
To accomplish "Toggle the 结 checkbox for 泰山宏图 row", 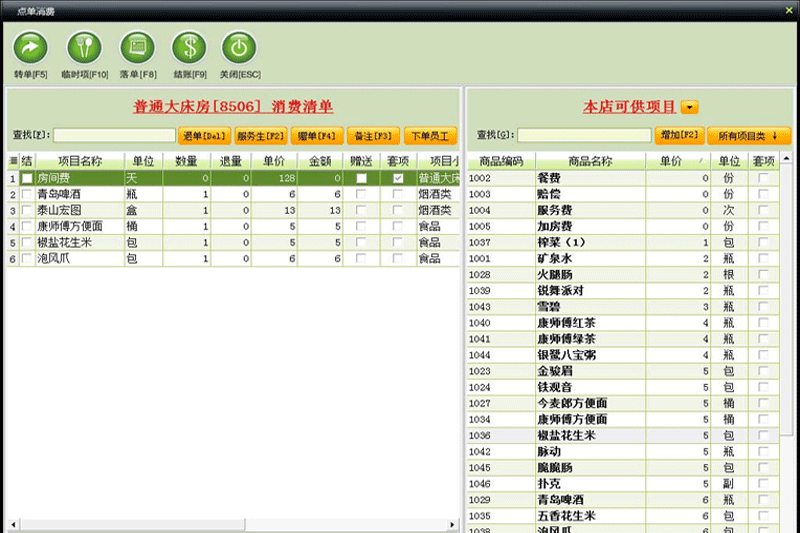I will pyautogui.click(x=27, y=210).
